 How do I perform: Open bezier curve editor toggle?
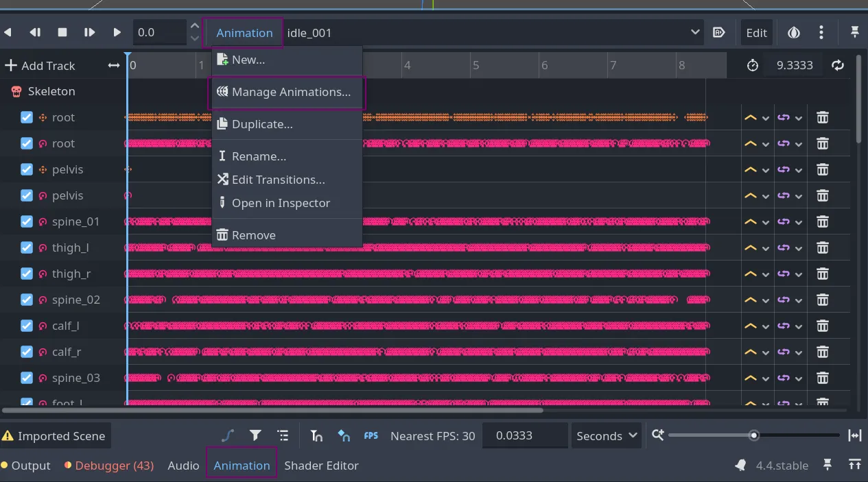click(228, 435)
